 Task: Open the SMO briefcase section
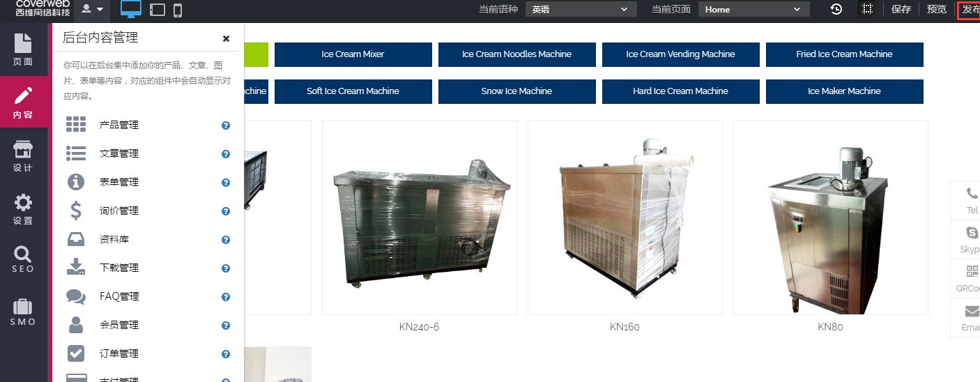[x=24, y=314]
